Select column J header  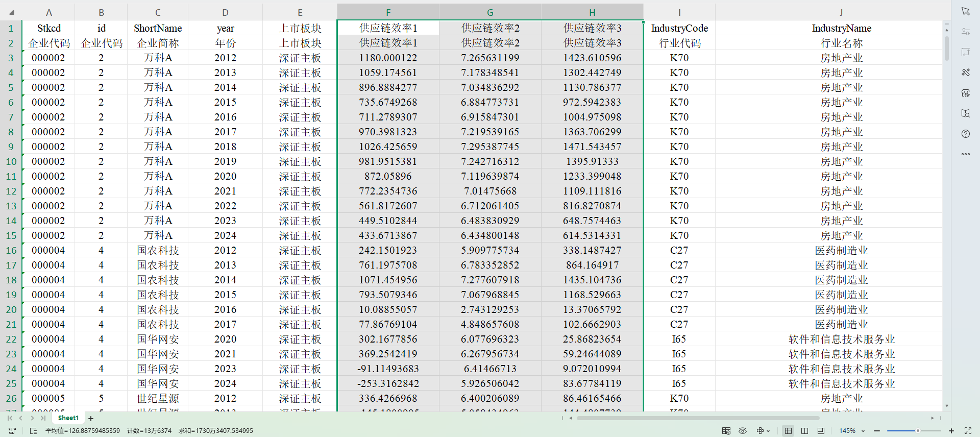coord(841,12)
